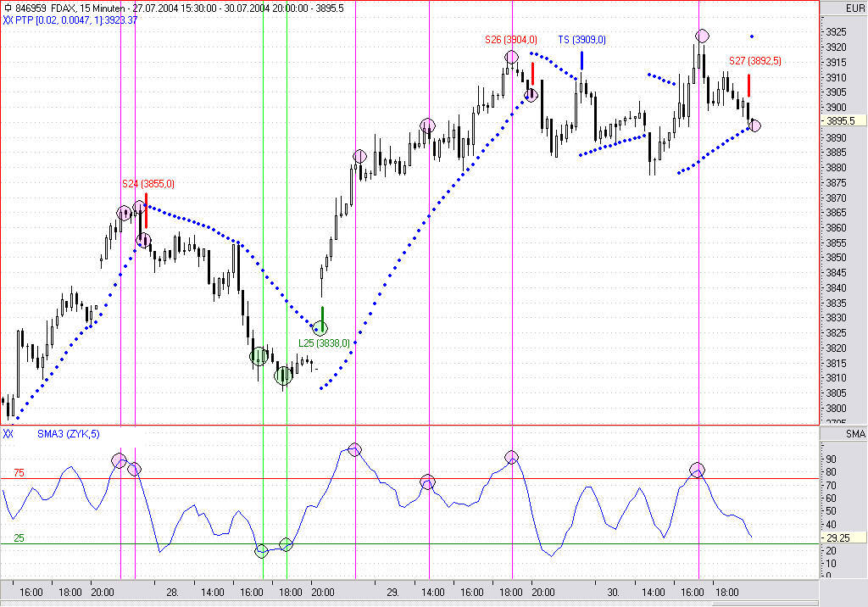The height and width of the screenshot is (607, 868).
Task: Click price axis value 3820
Action: (836, 348)
